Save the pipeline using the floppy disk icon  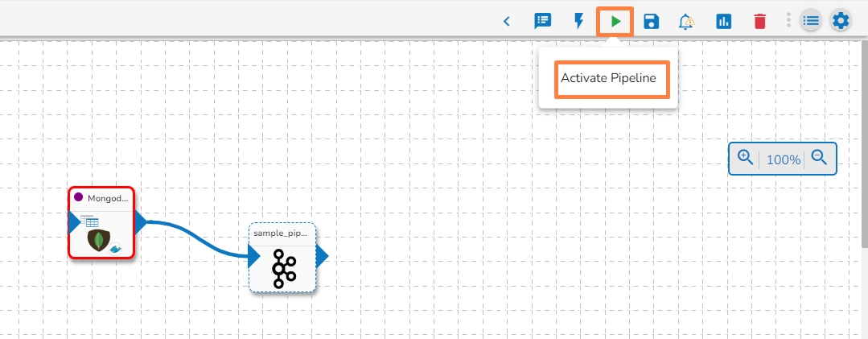point(652,22)
